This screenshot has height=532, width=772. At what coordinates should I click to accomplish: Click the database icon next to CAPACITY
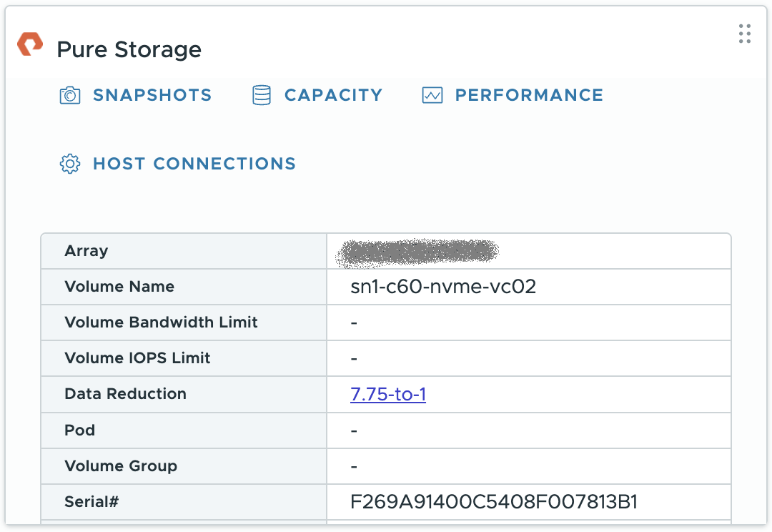(x=261, y=94)
